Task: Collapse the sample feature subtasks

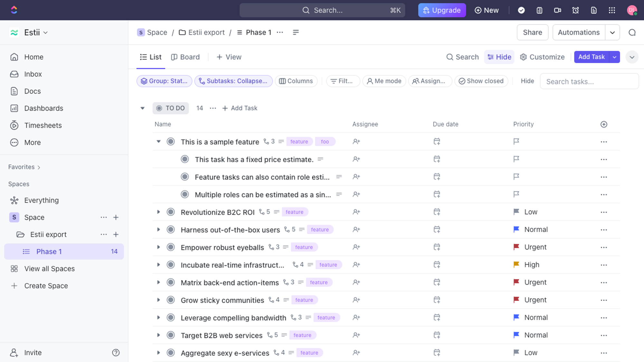Action: click(158, 142)
